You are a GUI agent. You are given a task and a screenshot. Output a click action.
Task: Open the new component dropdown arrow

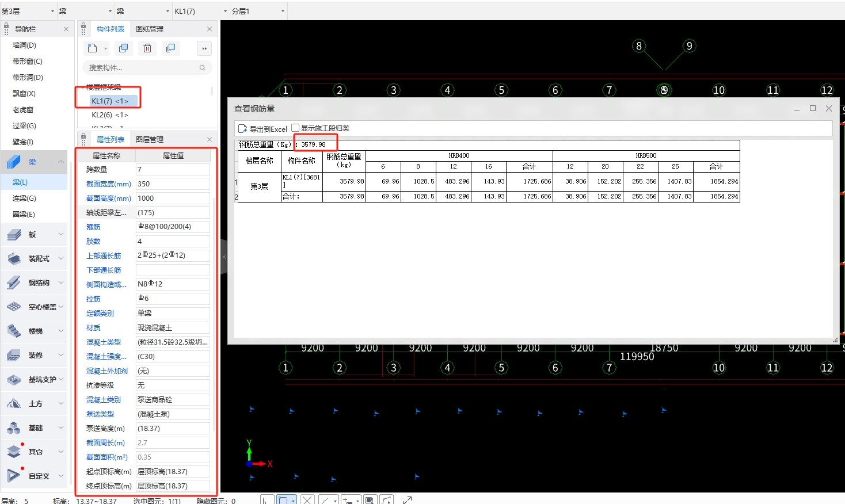coord(105,48)
